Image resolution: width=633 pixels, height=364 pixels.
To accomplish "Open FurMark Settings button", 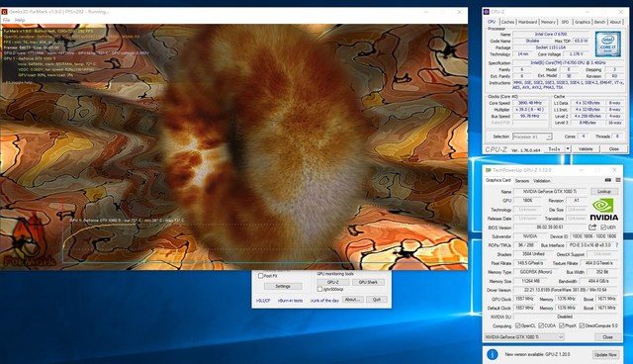I will click(x=283, y=286).
